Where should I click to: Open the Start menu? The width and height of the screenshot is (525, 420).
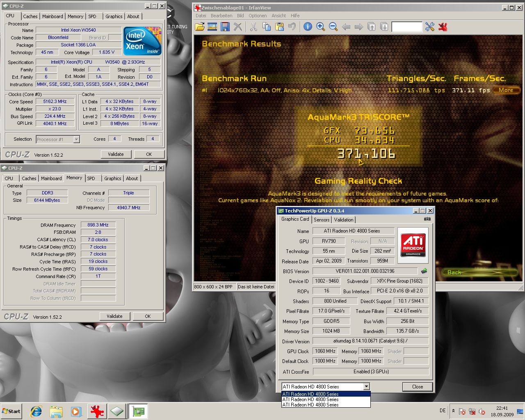pyautogui.click(x=11, y=411)
